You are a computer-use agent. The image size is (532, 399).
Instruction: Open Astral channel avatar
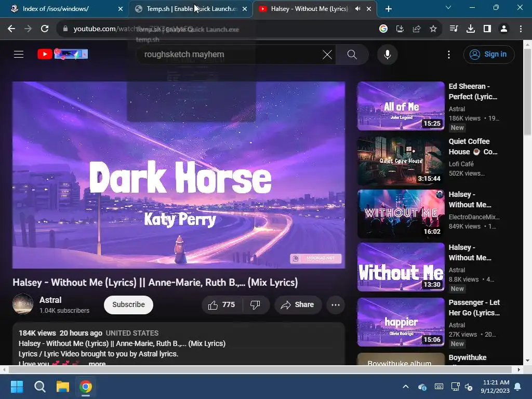23,304
